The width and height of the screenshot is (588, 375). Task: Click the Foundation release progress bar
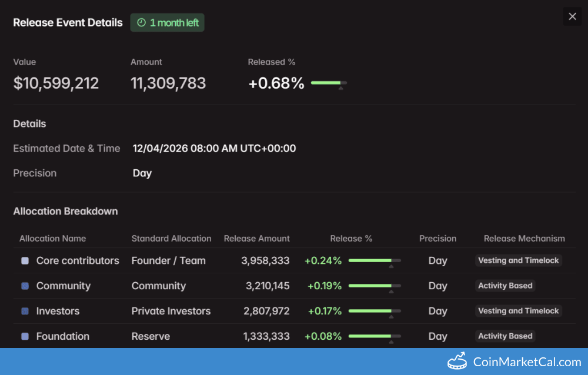375,336
